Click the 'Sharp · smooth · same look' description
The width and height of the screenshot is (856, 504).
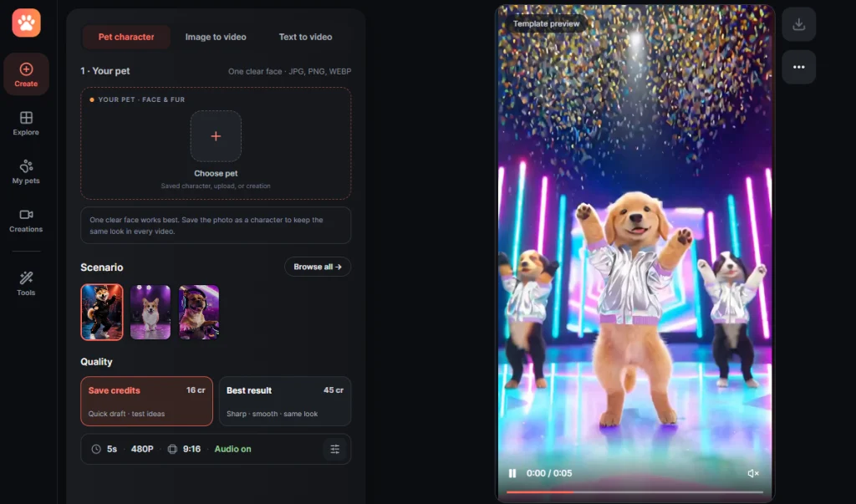[x=272, y=414]
